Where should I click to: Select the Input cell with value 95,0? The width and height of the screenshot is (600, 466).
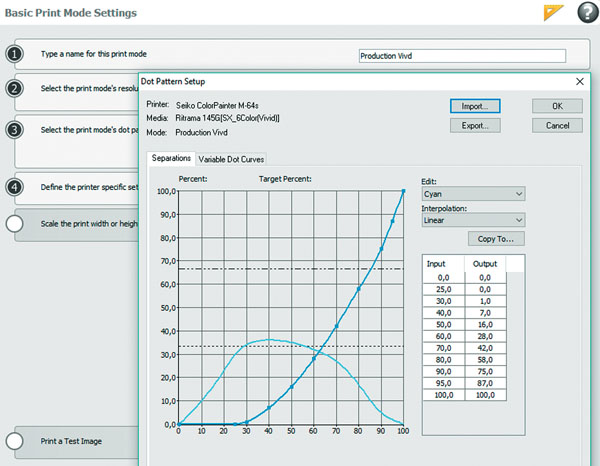coord(444,383)
